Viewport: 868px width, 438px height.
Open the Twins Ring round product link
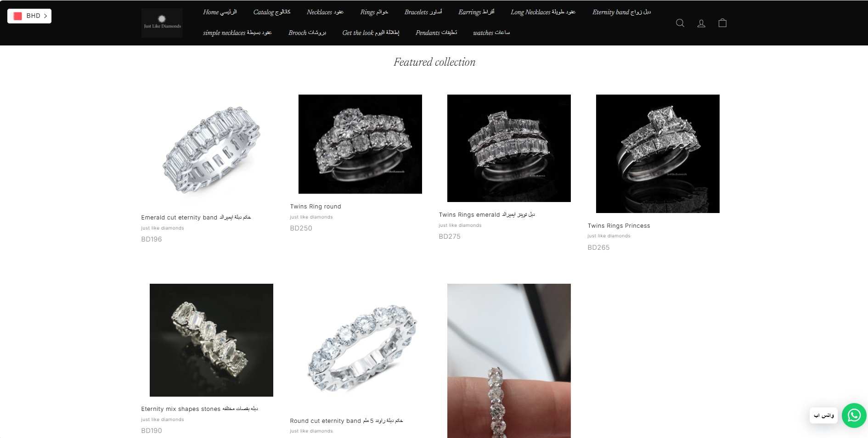point(316,207)
